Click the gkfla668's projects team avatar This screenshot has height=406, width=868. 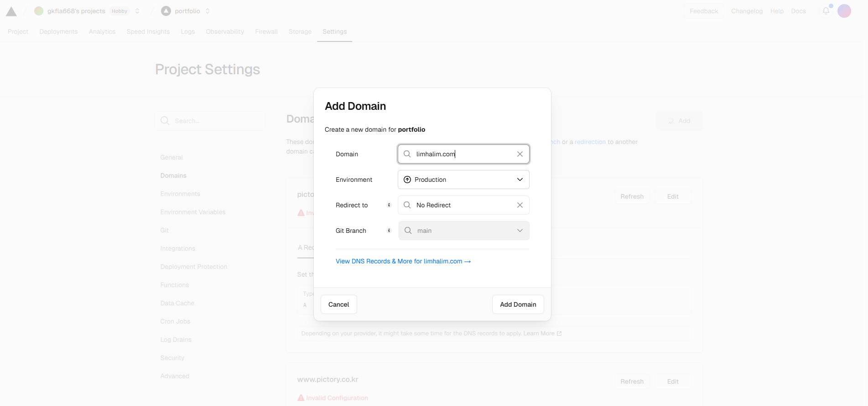pos(39,11)
